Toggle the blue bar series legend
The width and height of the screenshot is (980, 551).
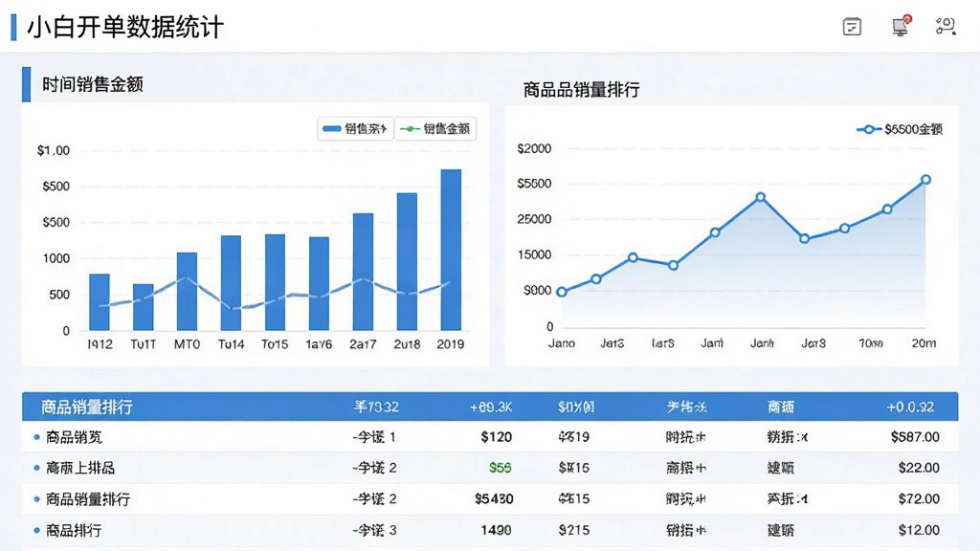pos(355,129)
